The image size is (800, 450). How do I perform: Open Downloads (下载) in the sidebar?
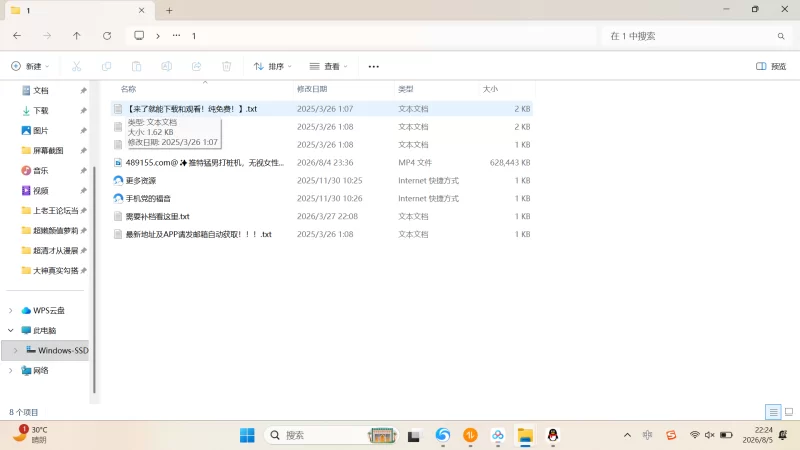[41, 111]
